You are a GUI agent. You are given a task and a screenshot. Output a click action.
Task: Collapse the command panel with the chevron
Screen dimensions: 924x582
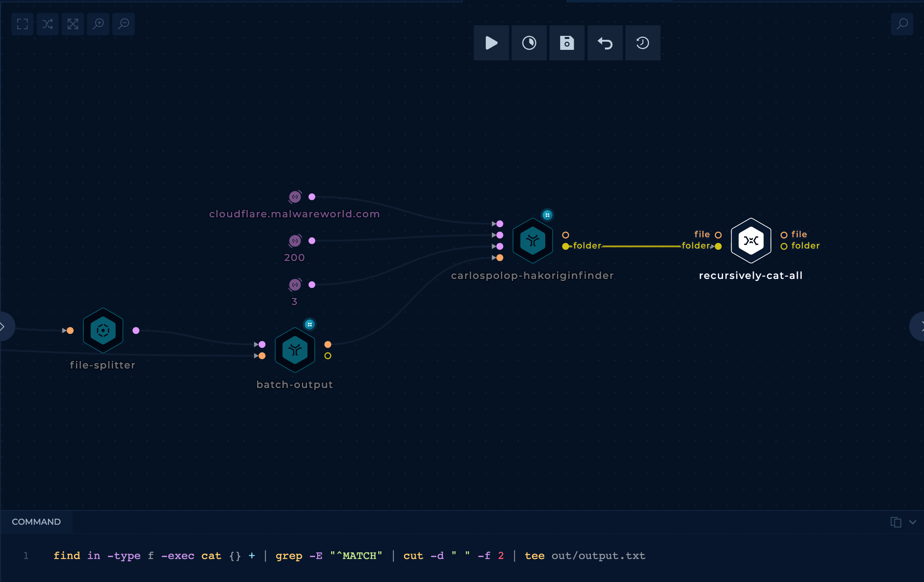click(913, 522)
